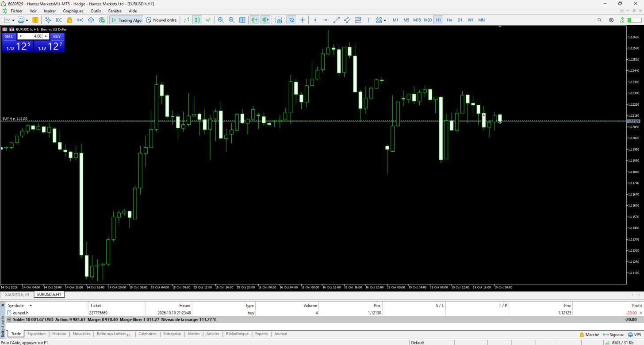Zoom out of the chart

[x=231, y=20]
